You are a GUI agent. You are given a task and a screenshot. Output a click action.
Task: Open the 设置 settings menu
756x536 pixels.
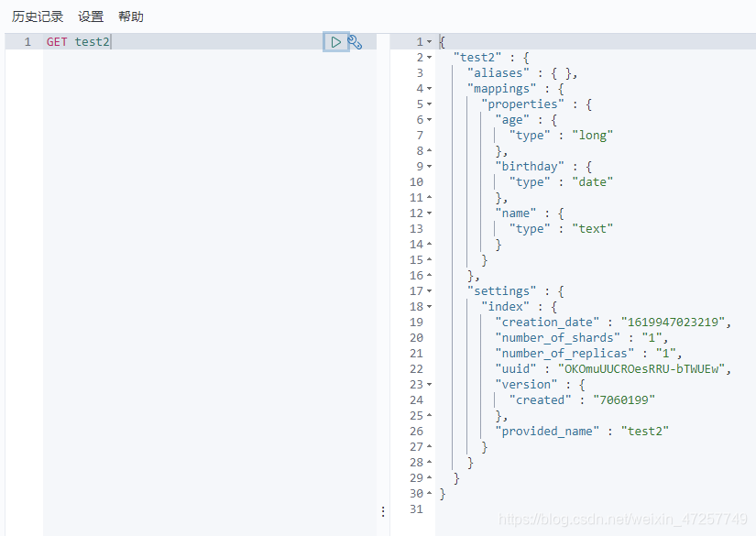(x=91, y=16)
